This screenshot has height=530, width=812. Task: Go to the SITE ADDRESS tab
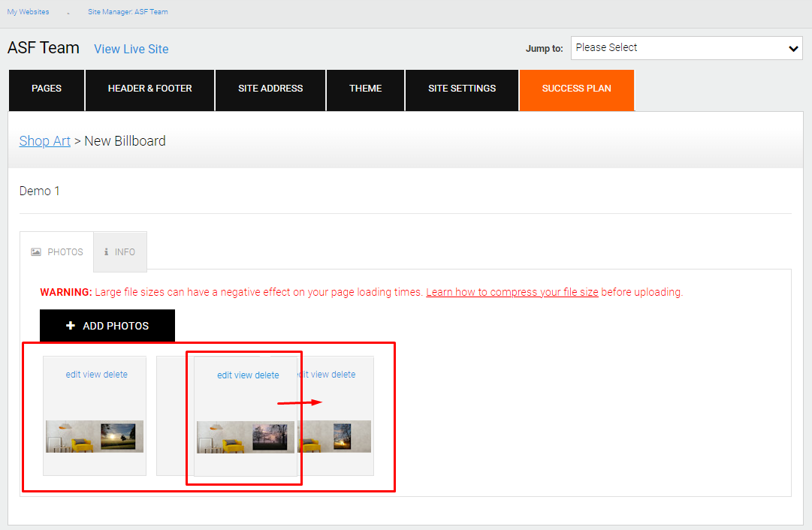coord(270,90)
